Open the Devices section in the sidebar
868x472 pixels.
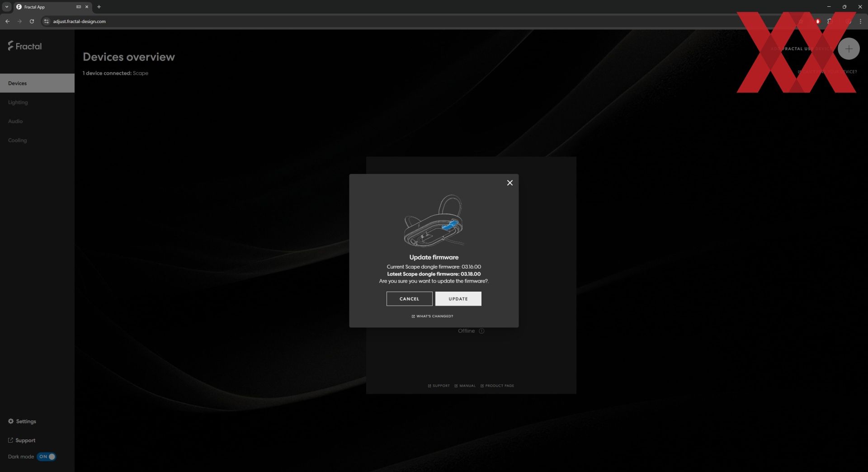[x=37, y=83]
